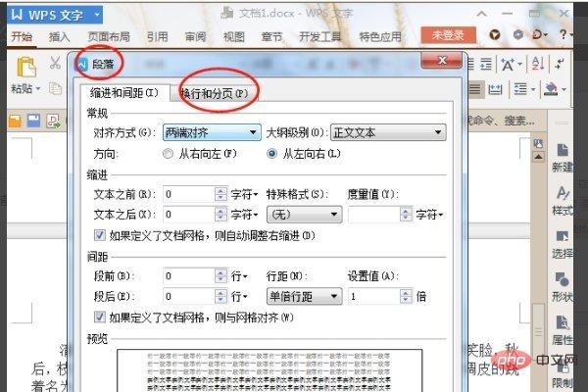Image resolution: width=588 pixels, height=392 pixels.
Task: Click the export PDF quick access icon
Action: 53,122
